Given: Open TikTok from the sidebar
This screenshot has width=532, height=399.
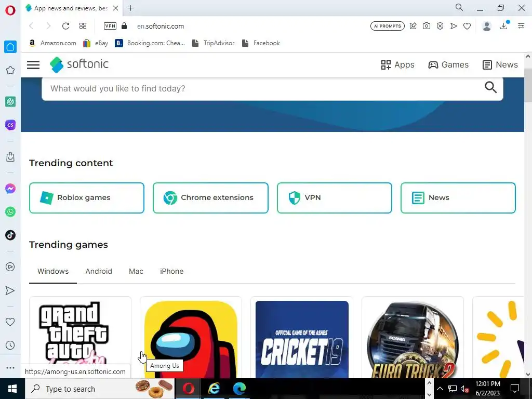Looking at the screenshot, I should 10,235.
